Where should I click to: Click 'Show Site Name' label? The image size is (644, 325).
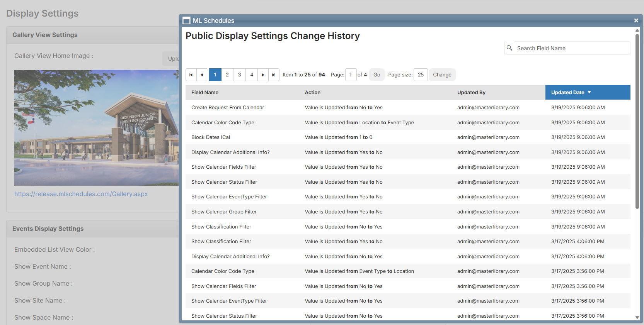click(40, 301)
